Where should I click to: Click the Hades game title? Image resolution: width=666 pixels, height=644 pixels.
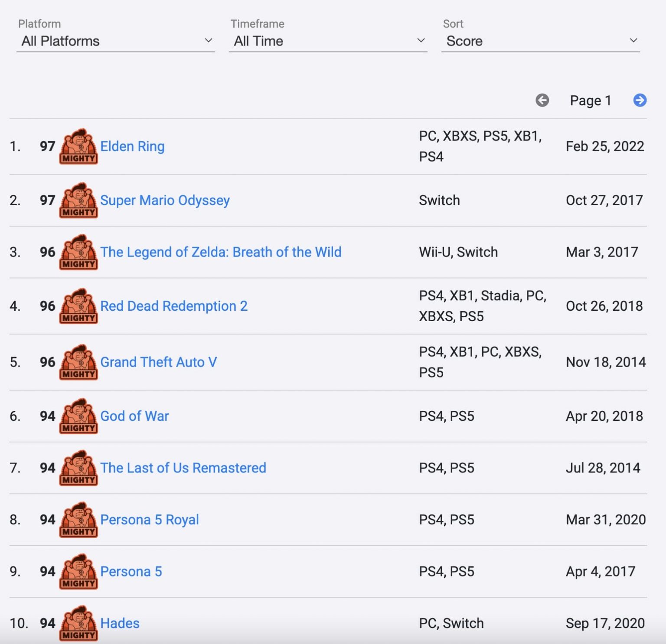point(120,623)
